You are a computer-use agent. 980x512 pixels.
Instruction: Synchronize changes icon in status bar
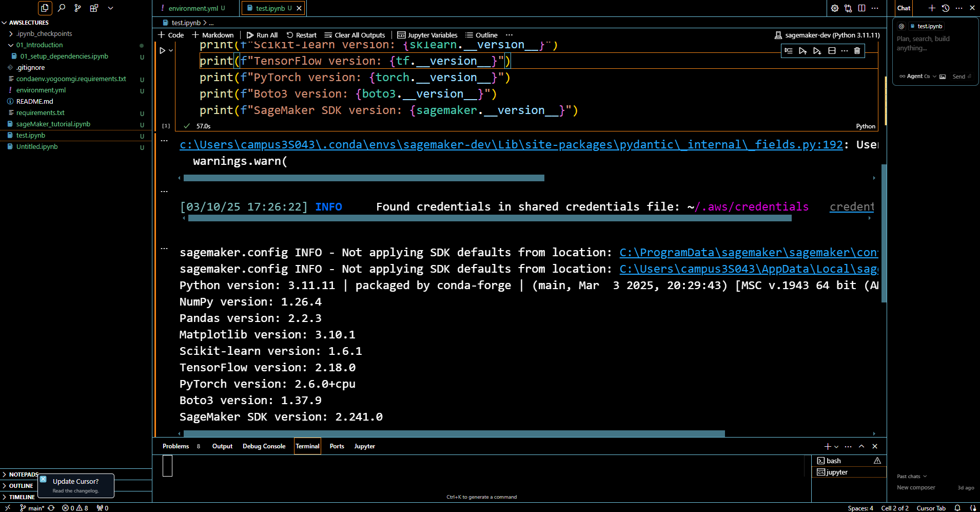click(51, 508)
